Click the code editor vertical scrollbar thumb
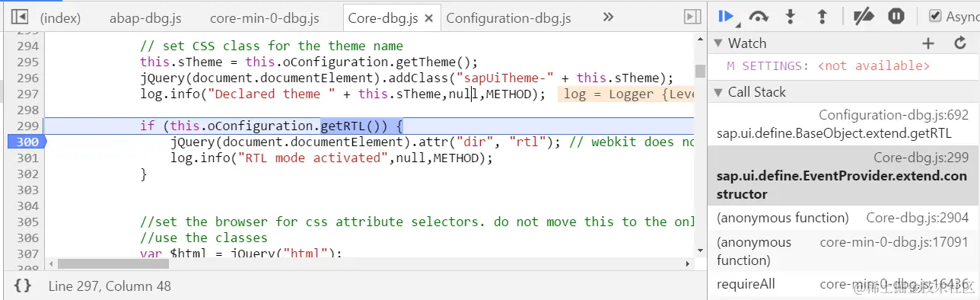Viewport: 980px width, 300px height. click(x=699, y=71)
